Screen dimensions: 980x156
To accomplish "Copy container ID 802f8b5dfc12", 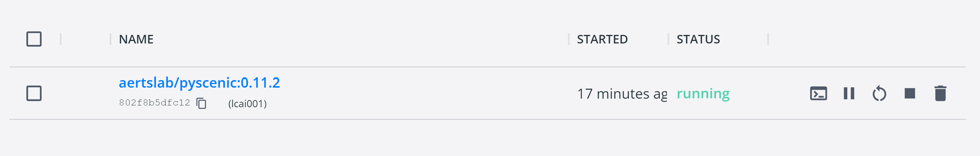I will pos(201,103).
